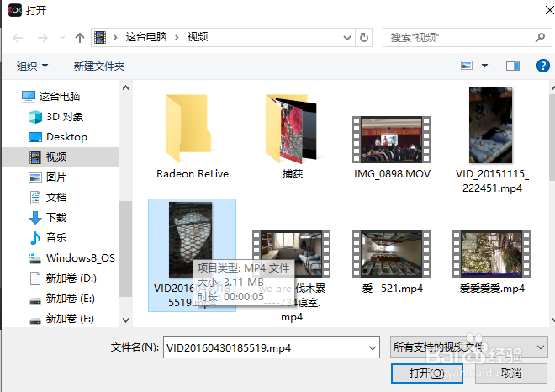The width and height of the screenshot is (555, 392).
Task: Open the 所有支持的视频文件 type filter
Action: (x=469, y=347)
